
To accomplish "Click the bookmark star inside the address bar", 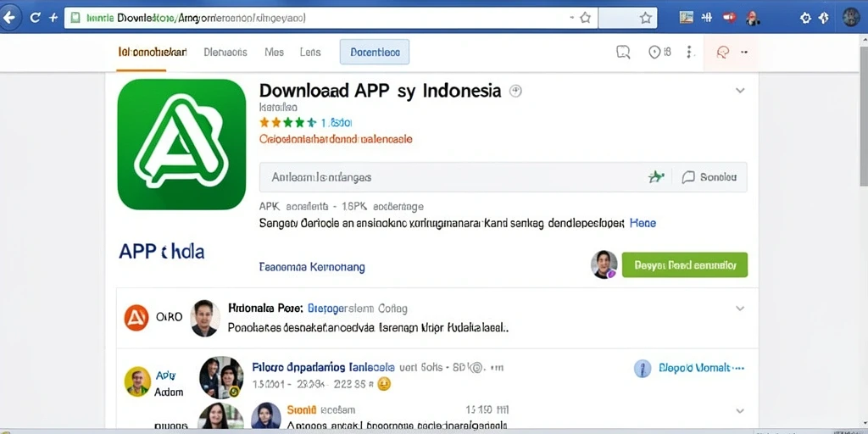I will point(585,18).
